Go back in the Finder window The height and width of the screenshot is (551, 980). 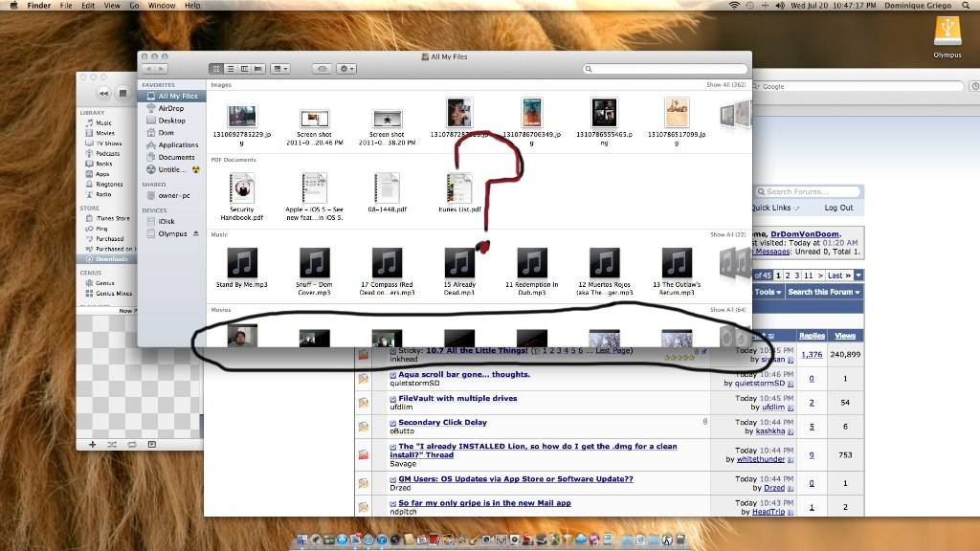click(x=148, y=69)
